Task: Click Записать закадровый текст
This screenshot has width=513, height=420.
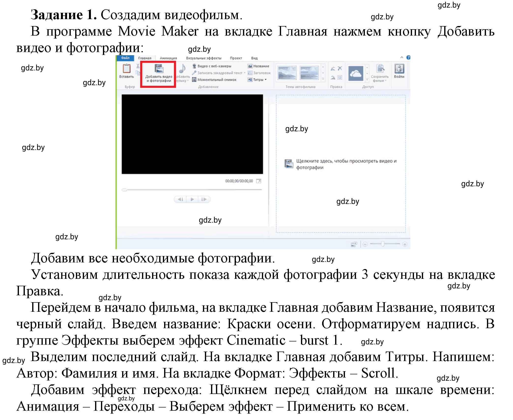Action: (x=217, y=73)
